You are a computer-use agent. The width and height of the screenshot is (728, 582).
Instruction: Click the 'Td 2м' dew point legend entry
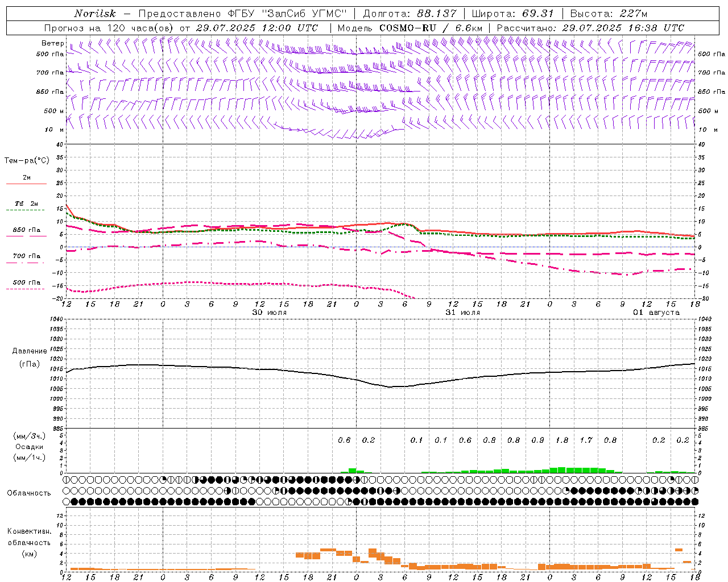click(x=27, y=203)
